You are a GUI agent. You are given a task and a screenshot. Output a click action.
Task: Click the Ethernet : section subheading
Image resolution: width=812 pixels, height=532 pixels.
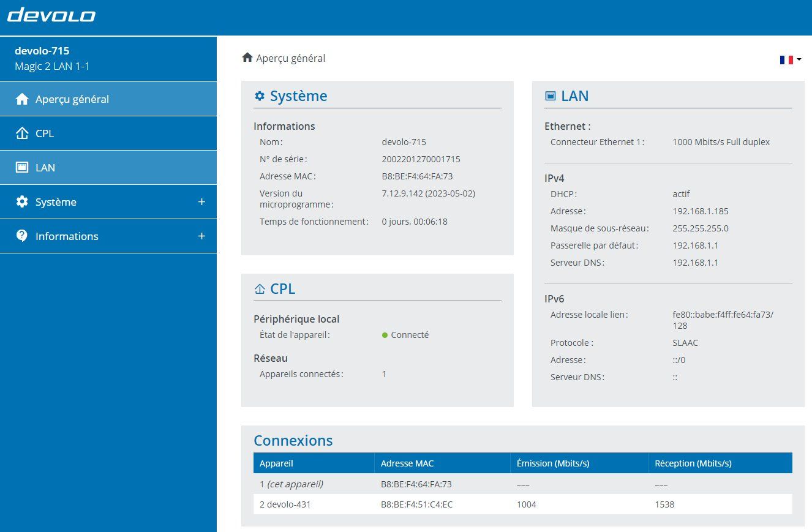tap(568, 126)
